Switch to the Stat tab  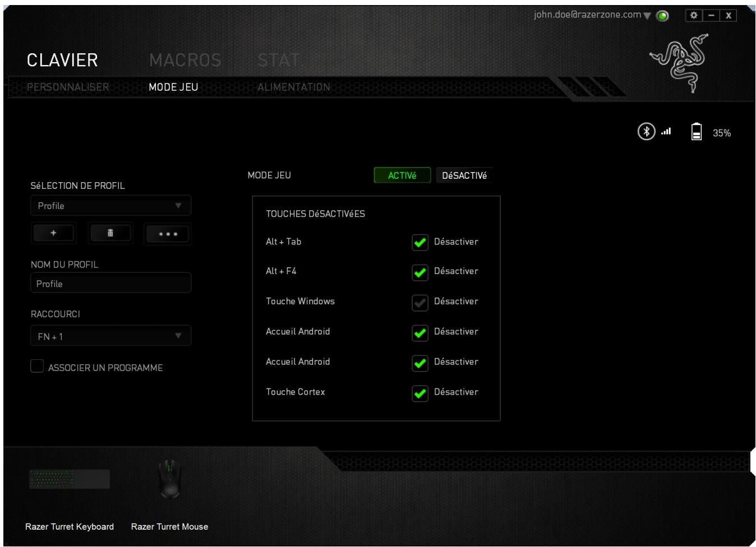pos(279,60)
